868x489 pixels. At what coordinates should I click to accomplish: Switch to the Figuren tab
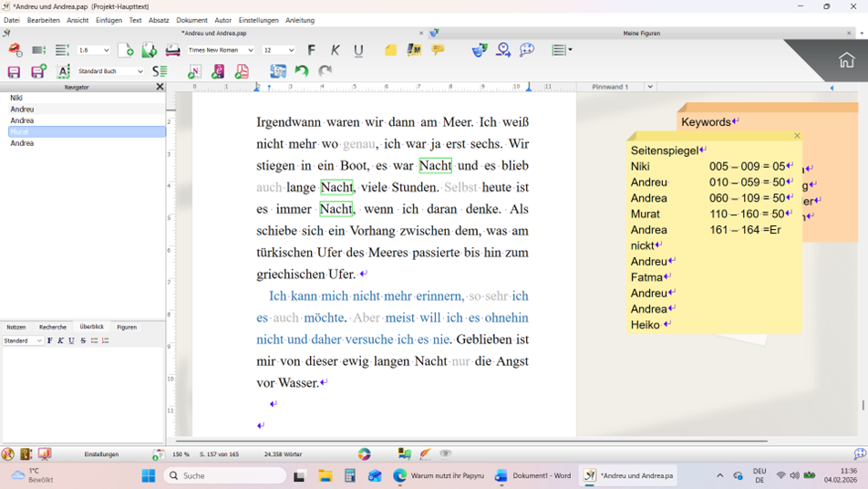(x=127, y=327)
